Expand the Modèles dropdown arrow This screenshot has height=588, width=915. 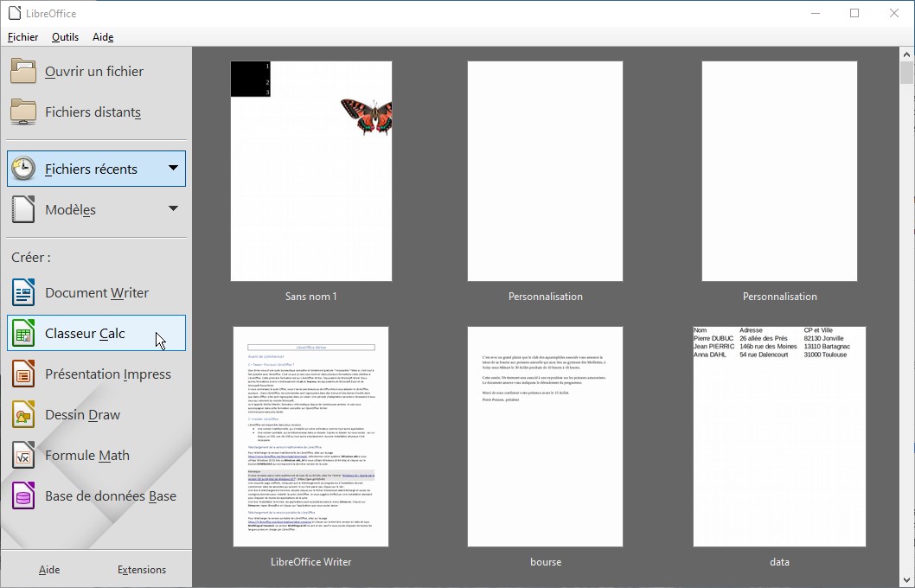point(173,209)
